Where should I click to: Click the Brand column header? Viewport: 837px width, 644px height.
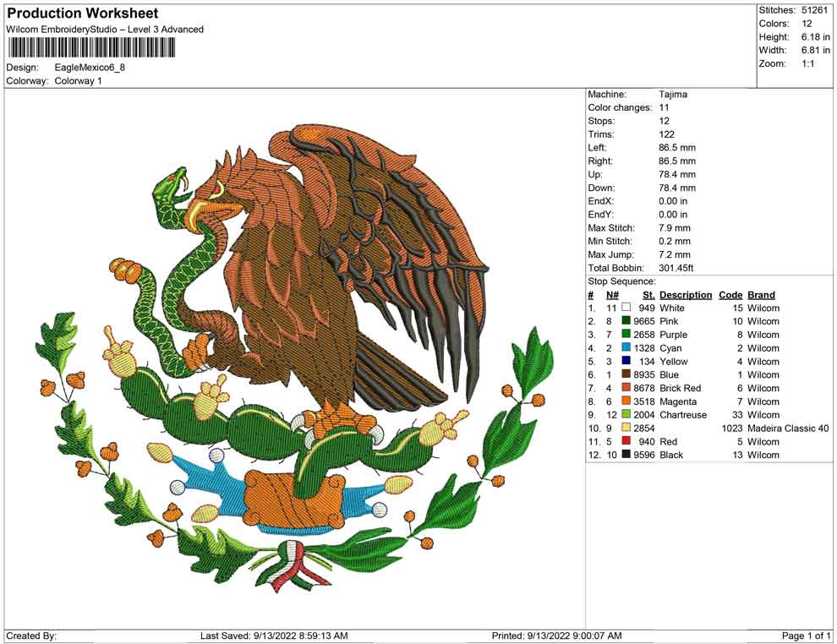coord(761,295)
